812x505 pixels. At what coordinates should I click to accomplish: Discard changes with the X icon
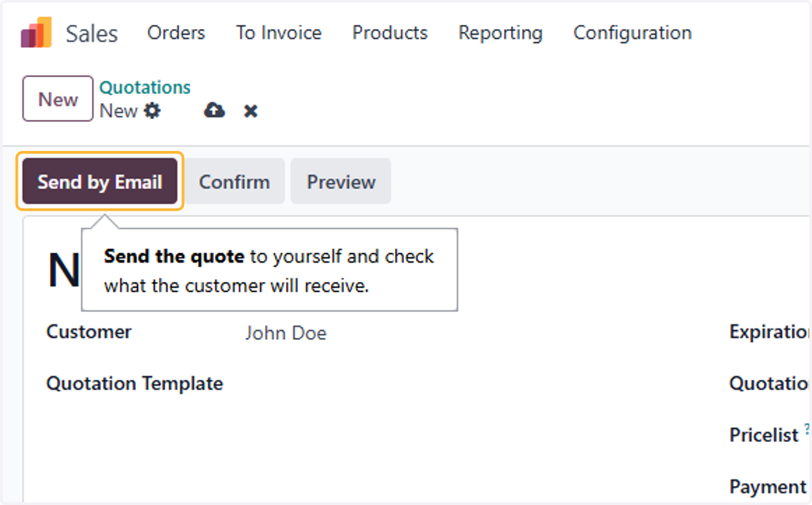point(251,111)
